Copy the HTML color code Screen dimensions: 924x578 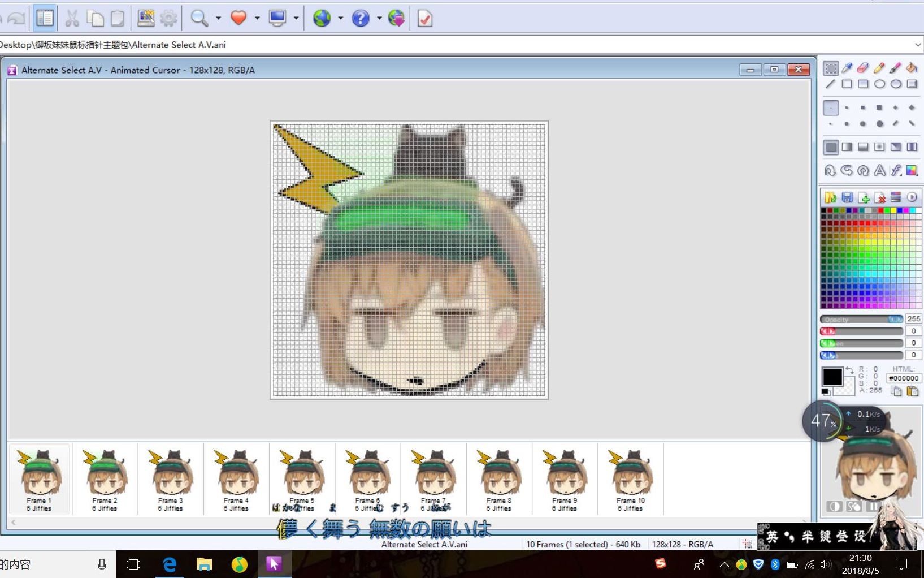[x=896, y=391]
